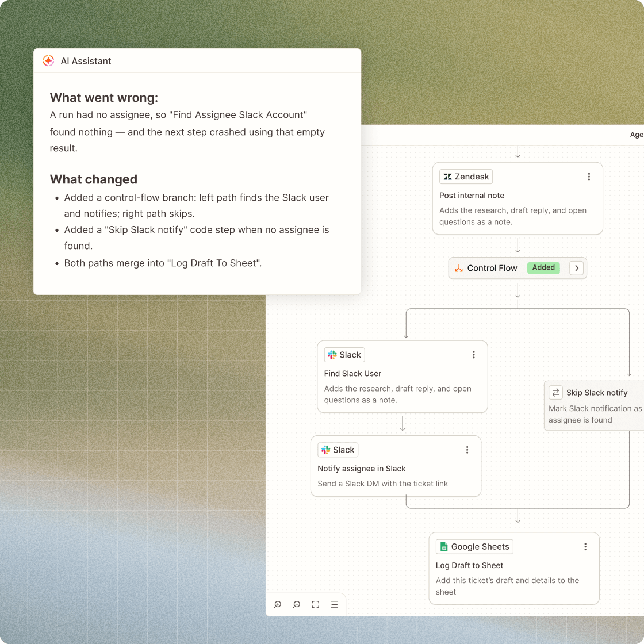
Task: Zoom out on the workflow canvas
Action: [297, 604]
